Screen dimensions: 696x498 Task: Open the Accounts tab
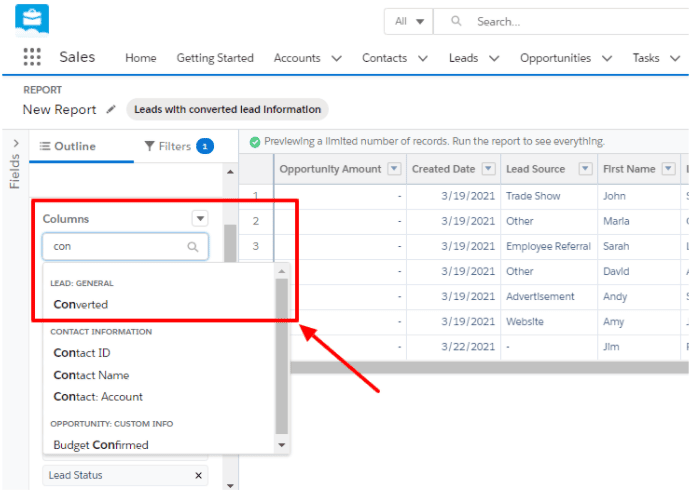coord(297,58)
